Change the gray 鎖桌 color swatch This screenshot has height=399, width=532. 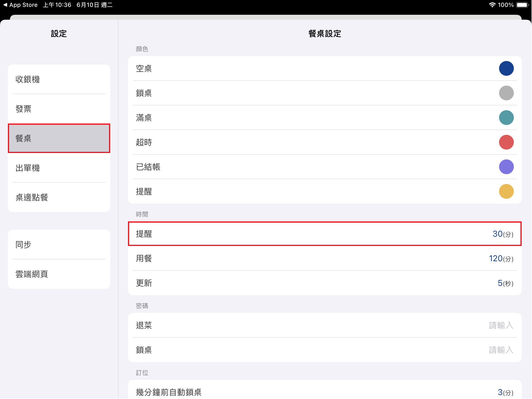pyautogui.click(x=506, y=93)
